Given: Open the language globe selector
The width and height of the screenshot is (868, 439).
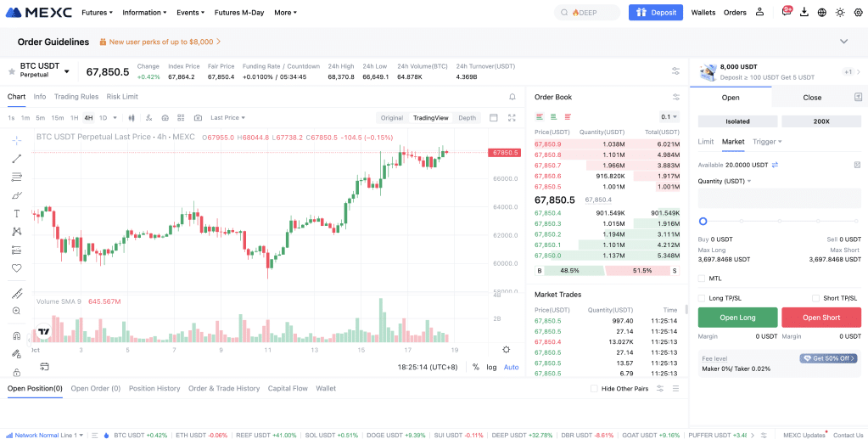Looking at the screenshot, I should tap(822, 12).
